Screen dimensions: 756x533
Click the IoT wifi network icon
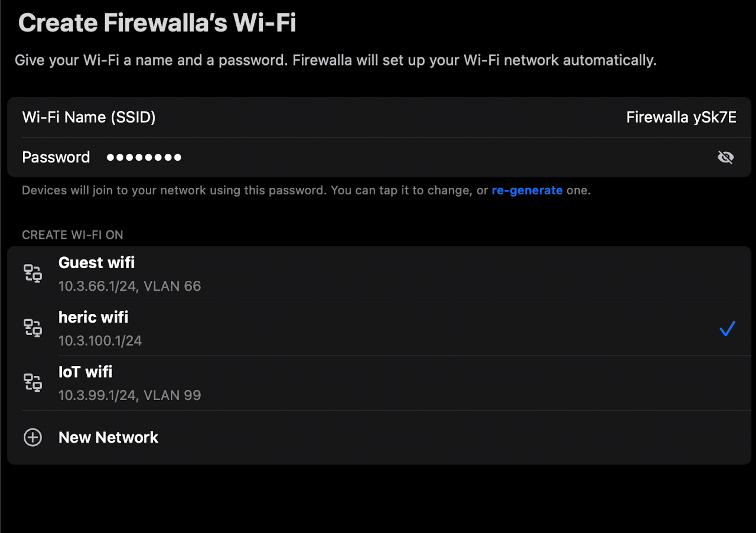tap(32, 382)
